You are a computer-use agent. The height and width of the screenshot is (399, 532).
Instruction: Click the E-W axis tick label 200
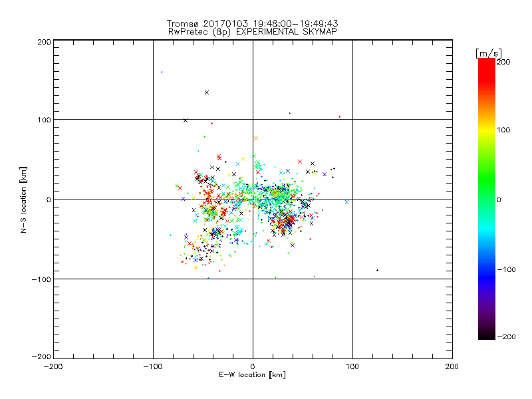[x=452, y=366]
